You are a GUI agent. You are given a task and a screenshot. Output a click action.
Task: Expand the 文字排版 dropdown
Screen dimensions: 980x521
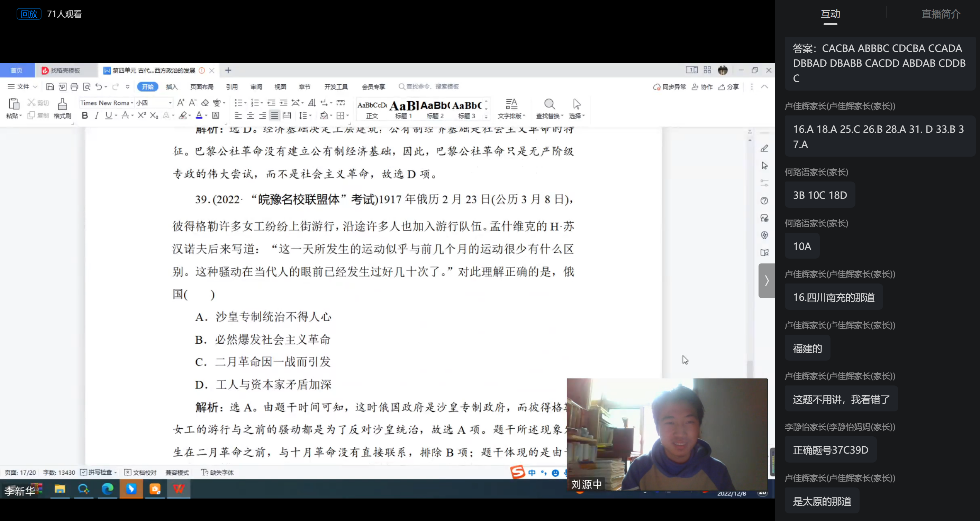click(524, 116)
